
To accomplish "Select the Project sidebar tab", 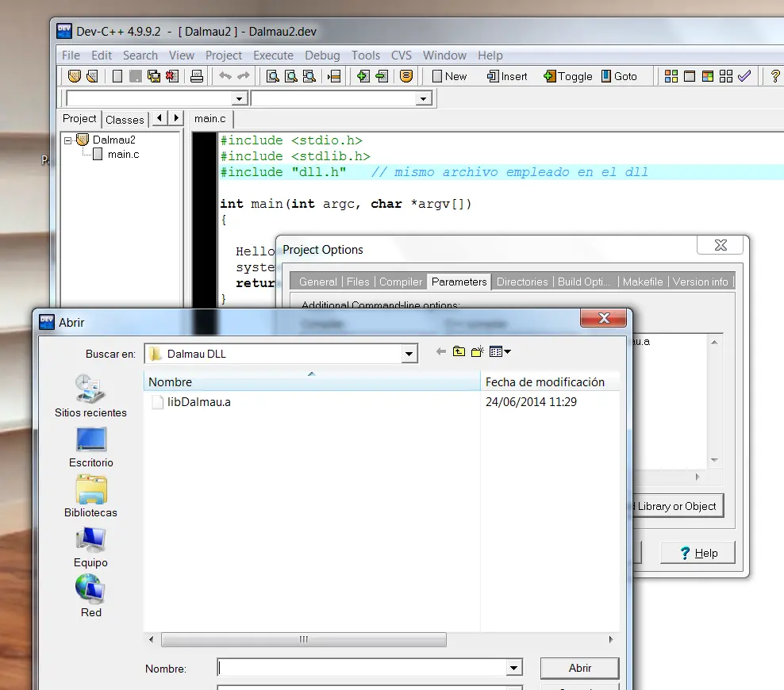I will [x=79, y=118].
